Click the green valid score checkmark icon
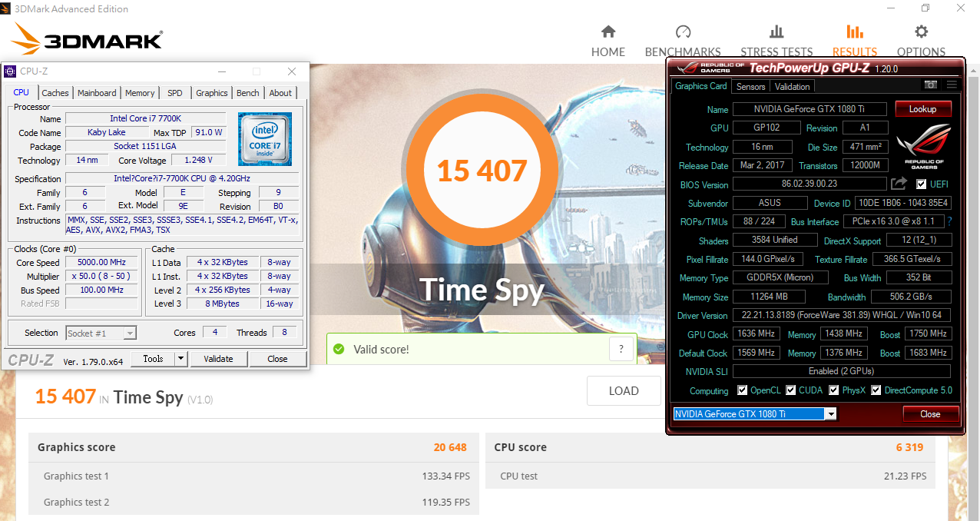Screen dimensions: 980x521 pos(339,350)
